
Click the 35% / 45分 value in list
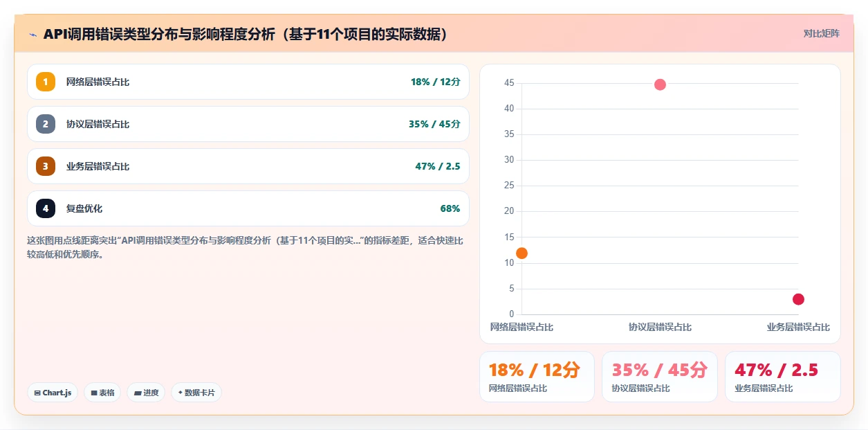[434, 124]
